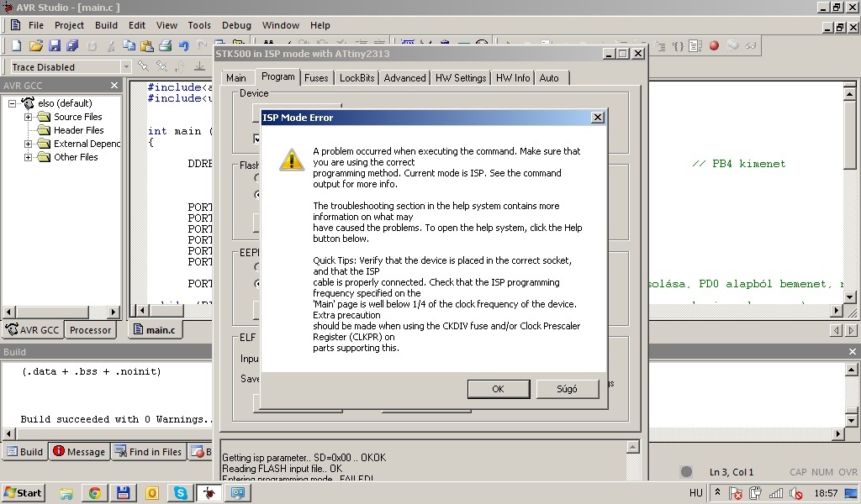861x504 pixels.
Task: Click the Undo arrow icon
Action: coord(184,45)
